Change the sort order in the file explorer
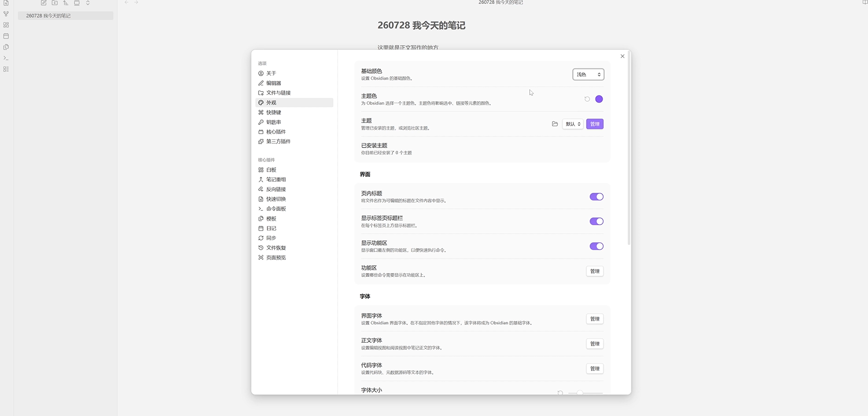The image size is (868, 416). point(66,3)
